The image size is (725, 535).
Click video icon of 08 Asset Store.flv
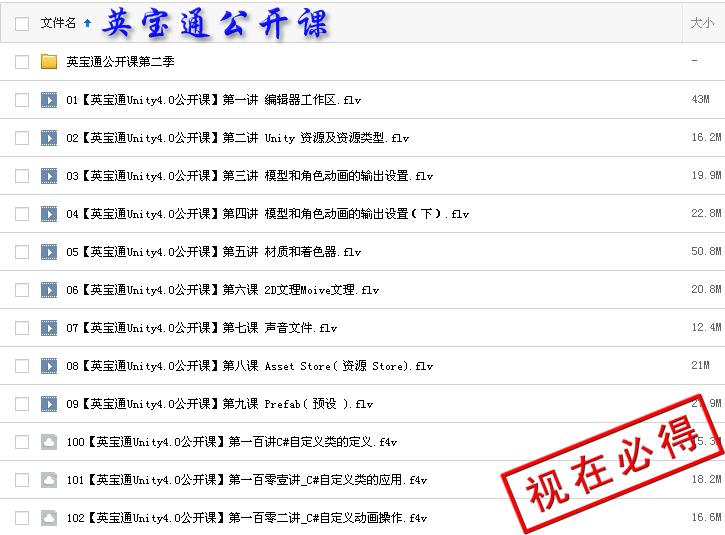coord(49,366)
